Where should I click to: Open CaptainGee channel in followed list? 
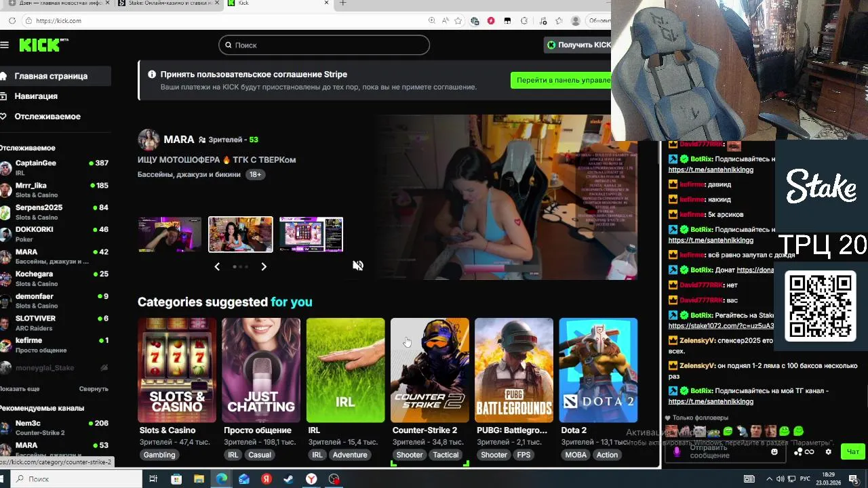(x=54, y=167)
